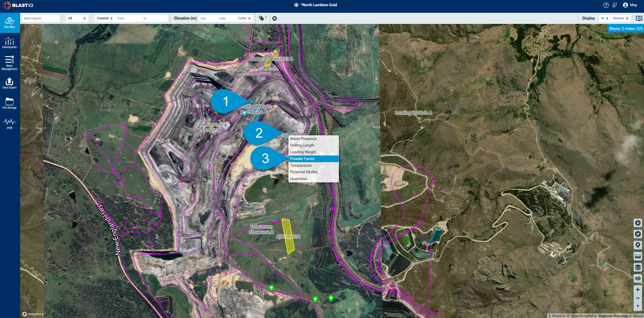The height and width of the screenshot is (318, 644).
Task: Zoom out the map with minus button
Action: [x=638, y=298]
